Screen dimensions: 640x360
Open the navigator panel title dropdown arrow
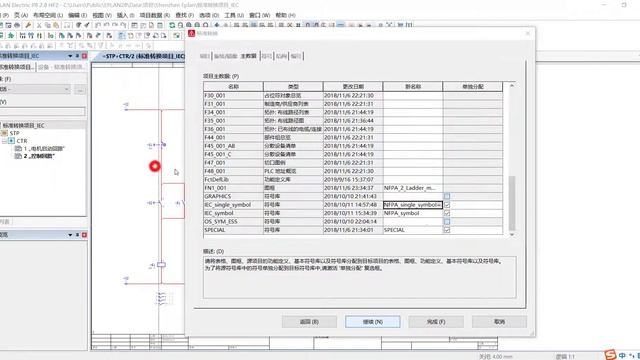tap(70, 56)
